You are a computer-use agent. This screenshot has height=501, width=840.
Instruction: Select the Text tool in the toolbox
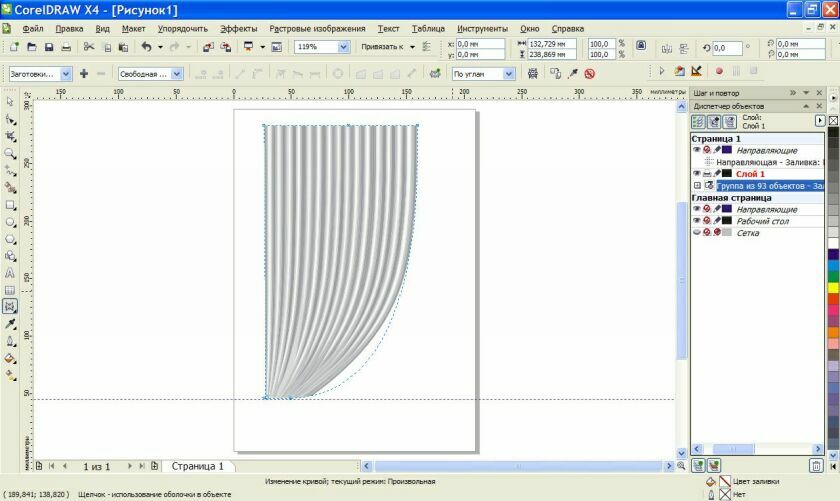pos(10,272)
